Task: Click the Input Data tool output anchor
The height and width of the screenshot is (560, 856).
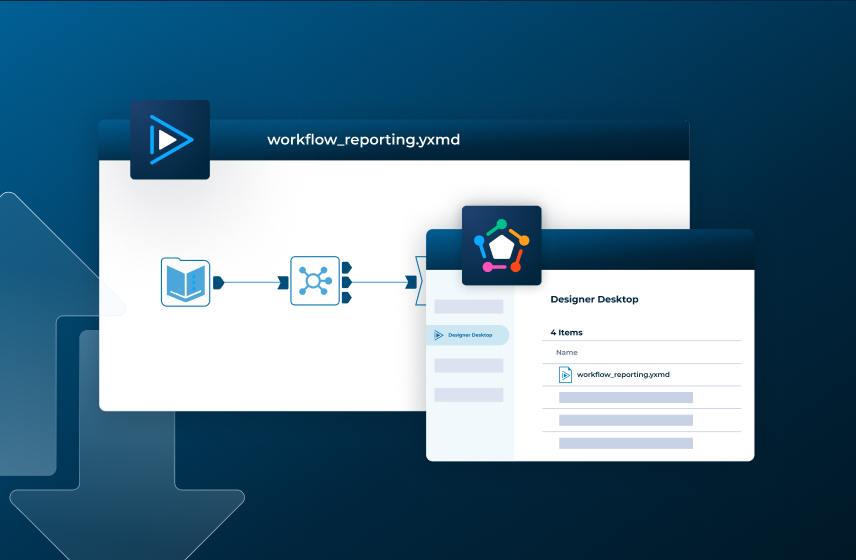Action: coord(218,282)
